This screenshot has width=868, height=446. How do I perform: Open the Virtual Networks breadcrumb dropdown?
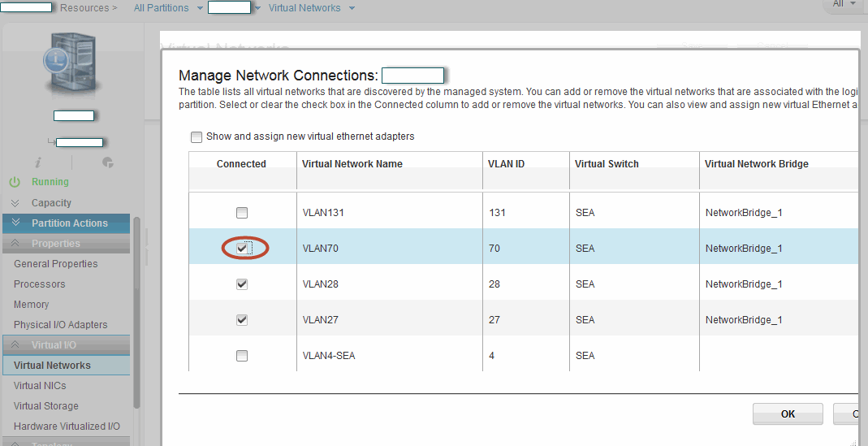coord(352,8)
